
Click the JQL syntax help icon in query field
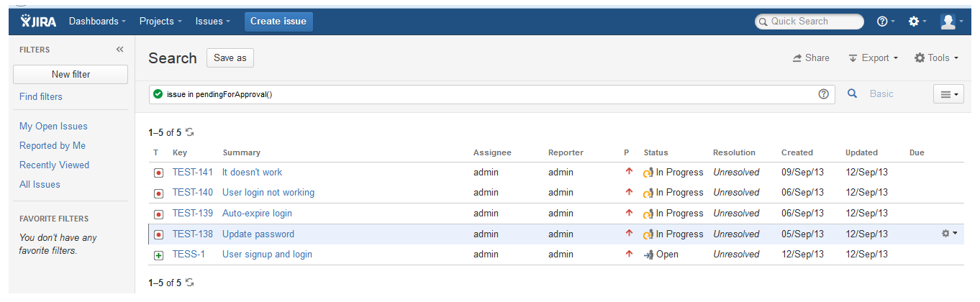824,93
